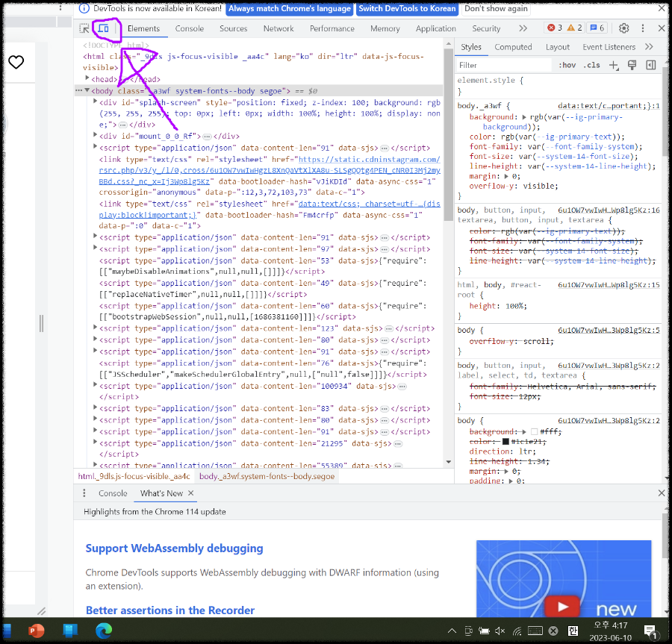The height and width of the screenshot is (644, 672).
Task: Click the #1c1e21 dark color swatch
Action: click(x=505, y=442)
